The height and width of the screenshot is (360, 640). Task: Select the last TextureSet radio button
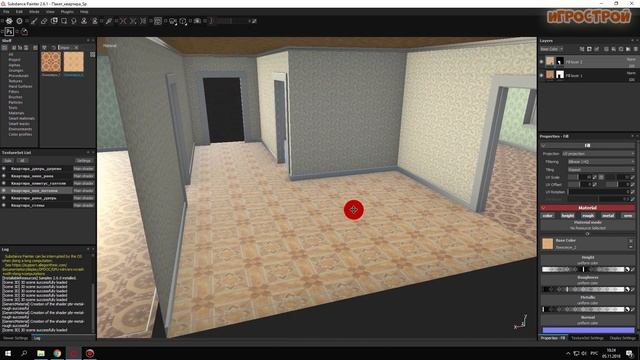click(x=4, y=205)
